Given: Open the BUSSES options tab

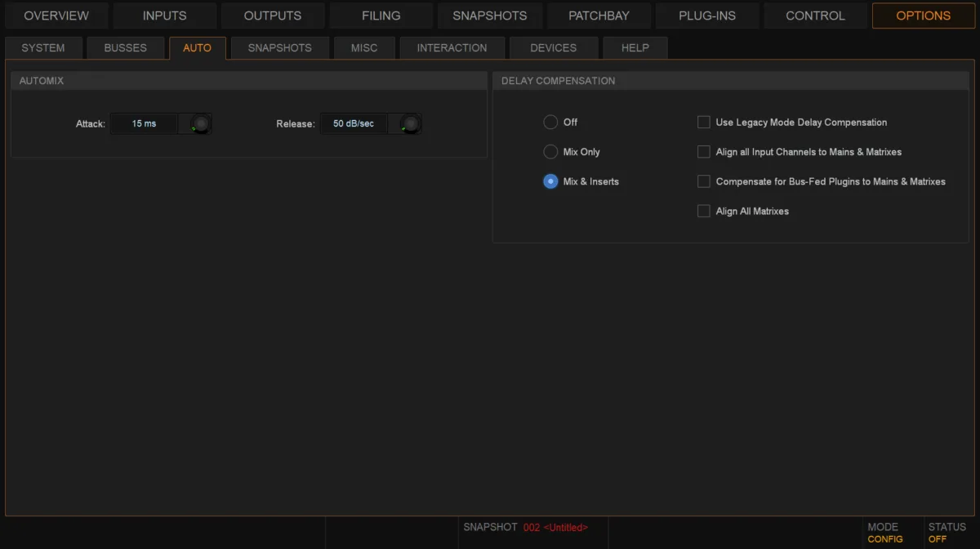Looking at the screenshot, I should (126, 48).
